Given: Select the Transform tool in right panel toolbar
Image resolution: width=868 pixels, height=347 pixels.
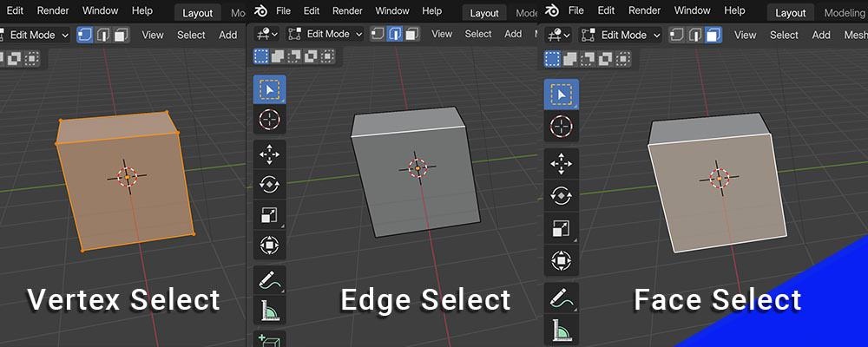Looking at the screenshot, I should (x=562, y=259).
